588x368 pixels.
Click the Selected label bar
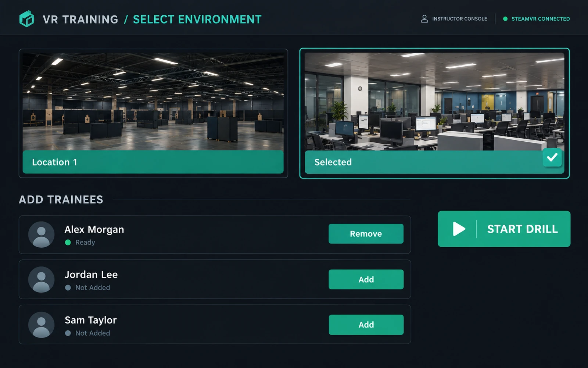[434, 162]
